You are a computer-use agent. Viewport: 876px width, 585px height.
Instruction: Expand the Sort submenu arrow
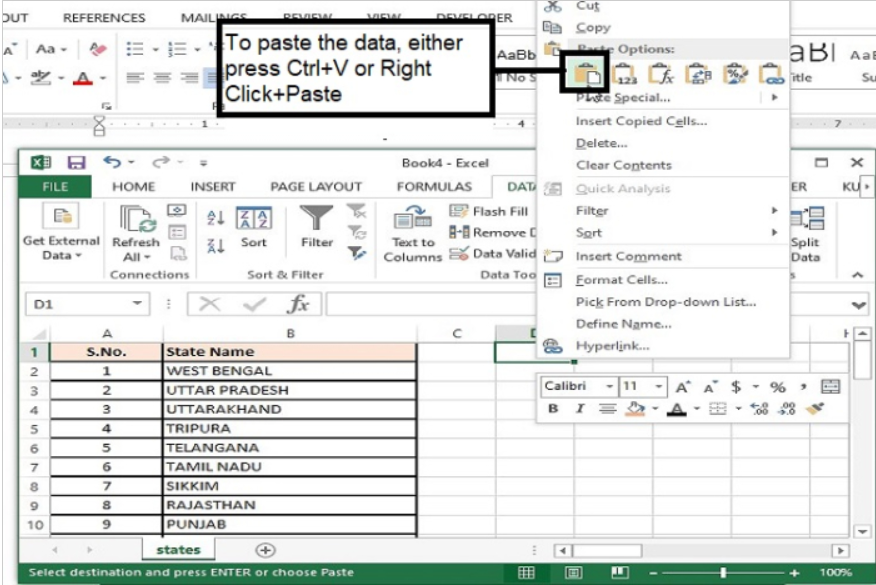[774, 232]
